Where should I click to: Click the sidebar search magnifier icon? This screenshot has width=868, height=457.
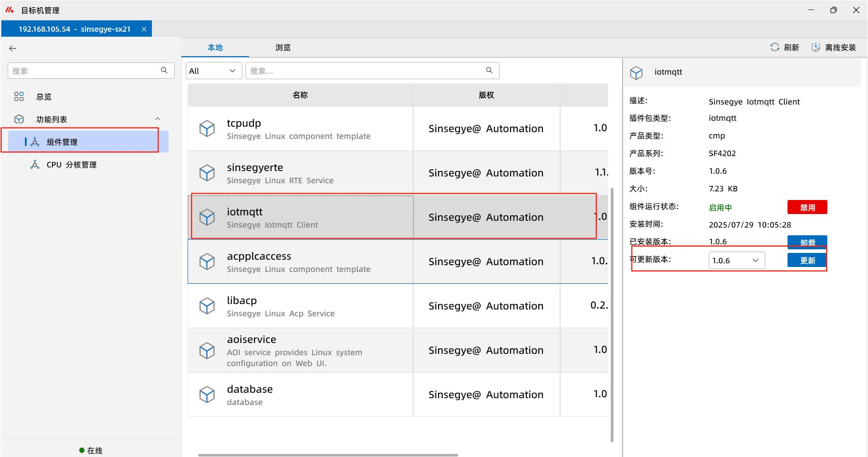coord(164,71)
